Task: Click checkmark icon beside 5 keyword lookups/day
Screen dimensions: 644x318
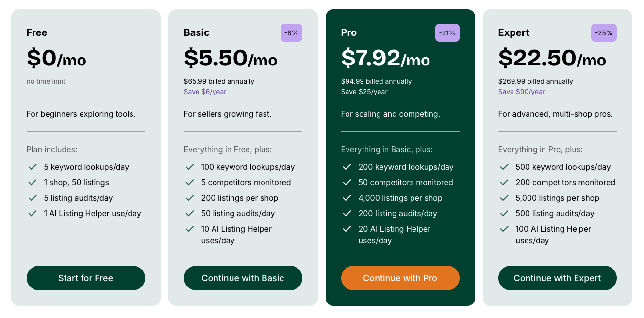Action: click(x=33, y=167)
